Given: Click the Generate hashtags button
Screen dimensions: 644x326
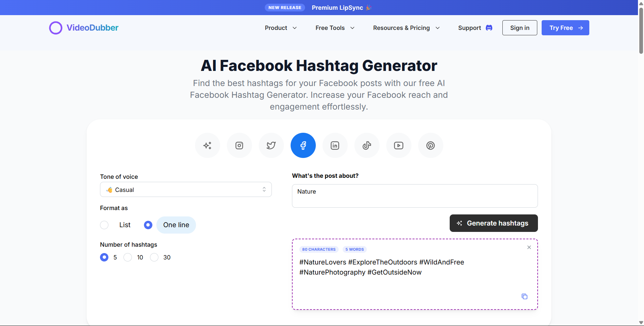Looking at the screenshot, I should (494, 223).
